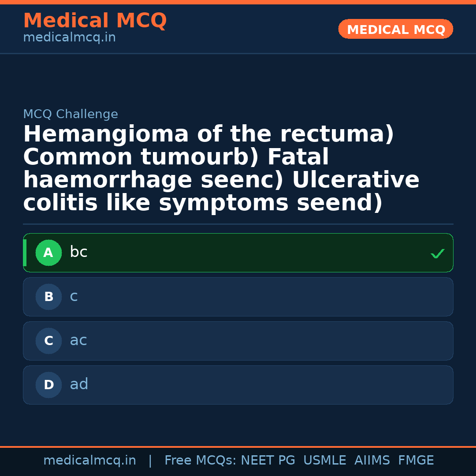Click the "Free MCQs:" footer label
The height and width of the screenshot is (476, 476).
200,461
